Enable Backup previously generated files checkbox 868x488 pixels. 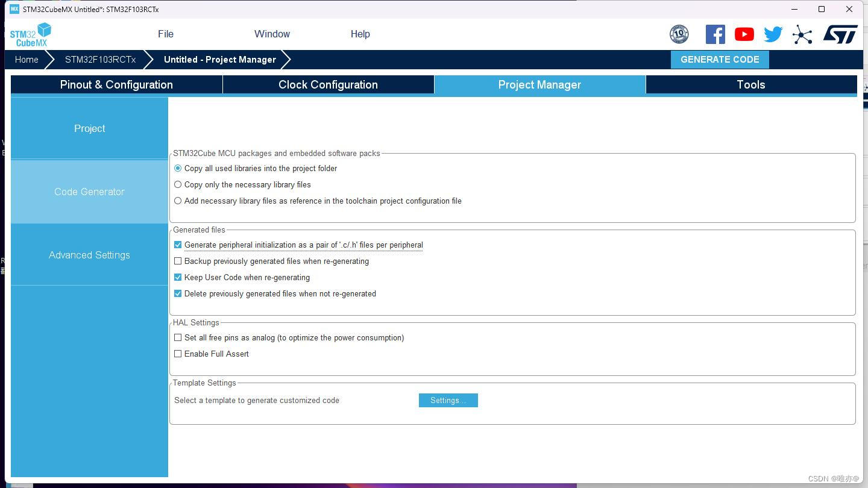pyautogui.click(x=178, y=261)
